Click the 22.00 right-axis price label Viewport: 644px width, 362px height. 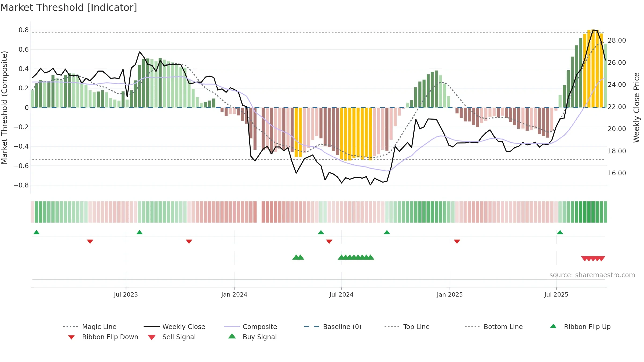pyautogui.click(x=617, y=107)
